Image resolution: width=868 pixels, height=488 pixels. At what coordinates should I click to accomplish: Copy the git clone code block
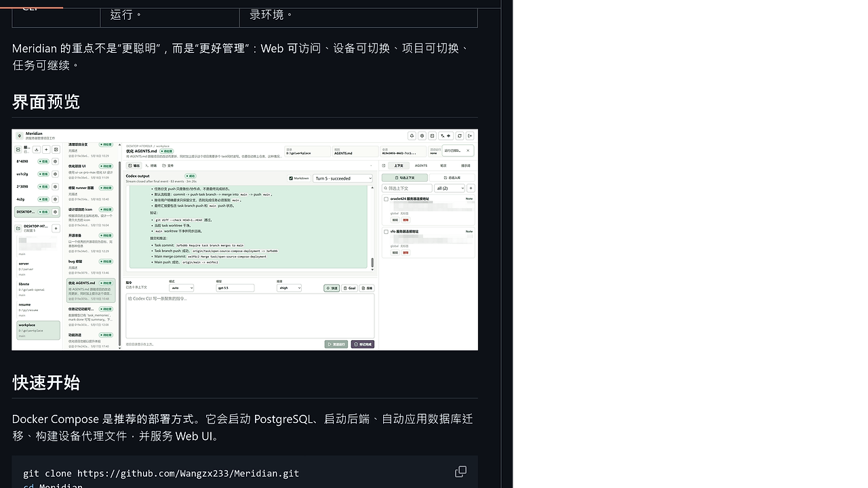(460, 472)
